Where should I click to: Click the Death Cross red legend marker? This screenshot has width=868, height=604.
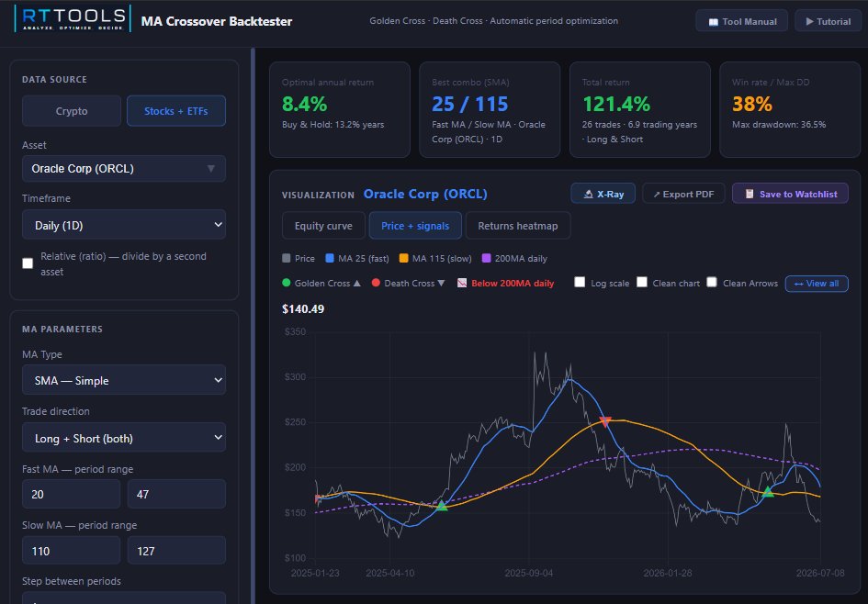376,283
